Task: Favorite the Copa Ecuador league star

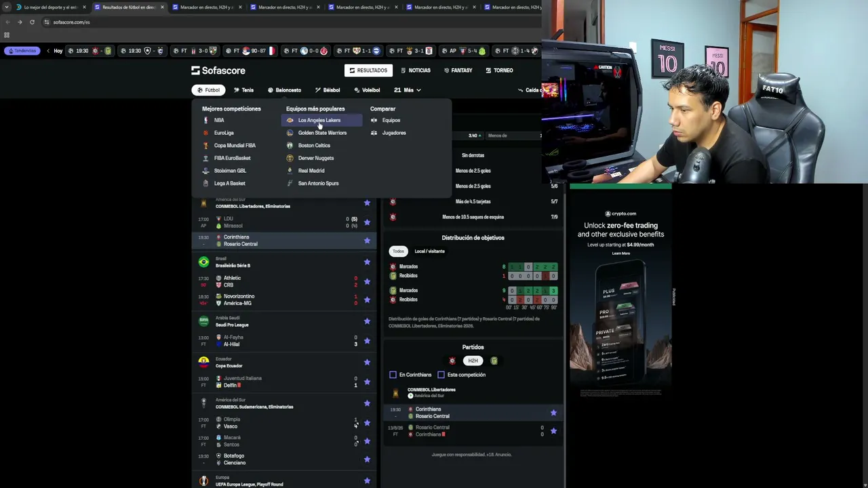Action: [367, 363]
